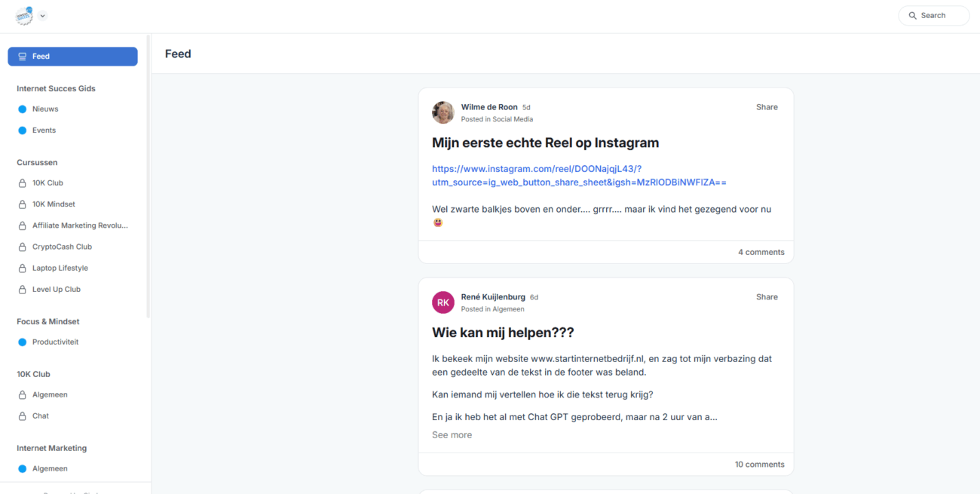Click the 6d timestamp on René's post
Image resolution: width=980 pixels, height=494 pixels.
pyautogui.click(x=534, y=298)
